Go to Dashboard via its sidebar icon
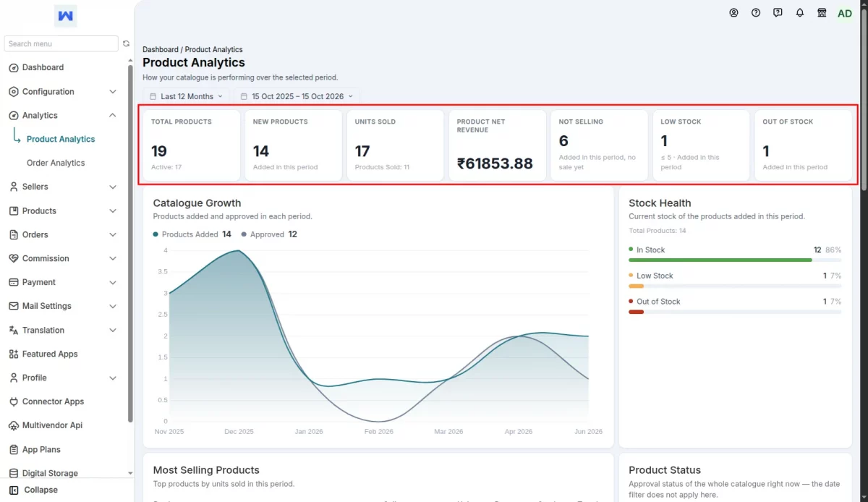This screenshot has height=502, width=868. [14, 68]
